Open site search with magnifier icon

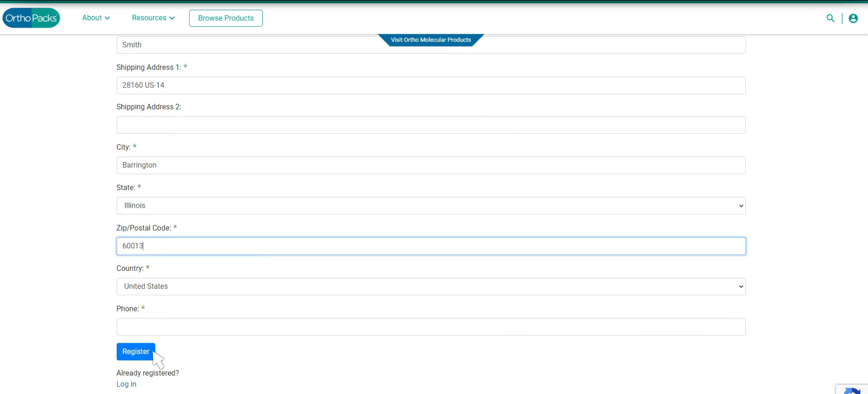pyautogui.click(x=830, y=18)
